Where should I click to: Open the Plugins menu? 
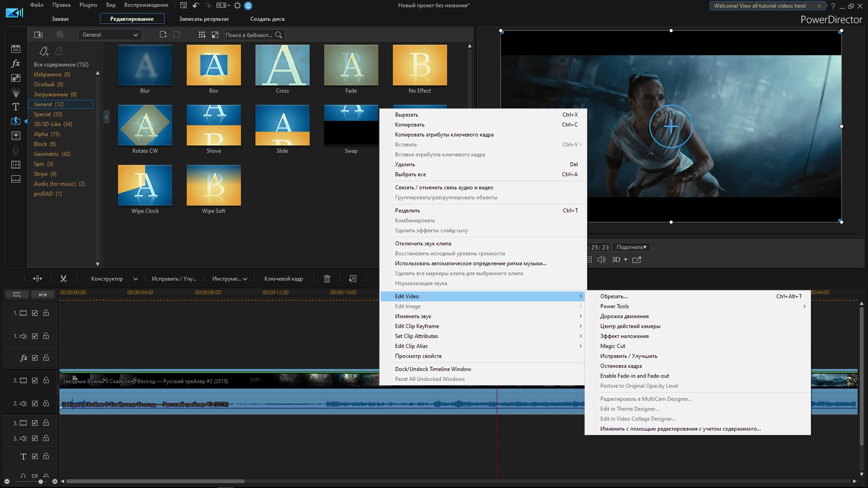click(88, 5)
